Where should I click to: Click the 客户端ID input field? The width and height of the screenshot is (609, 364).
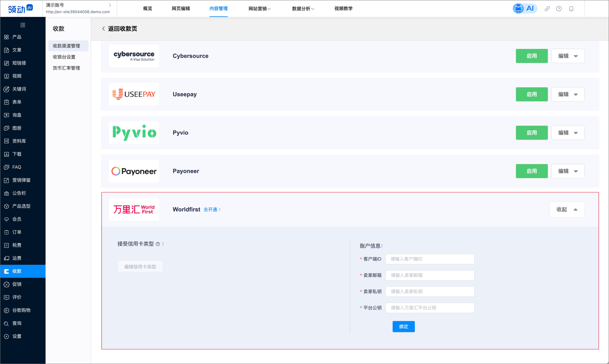coord(429,259)
